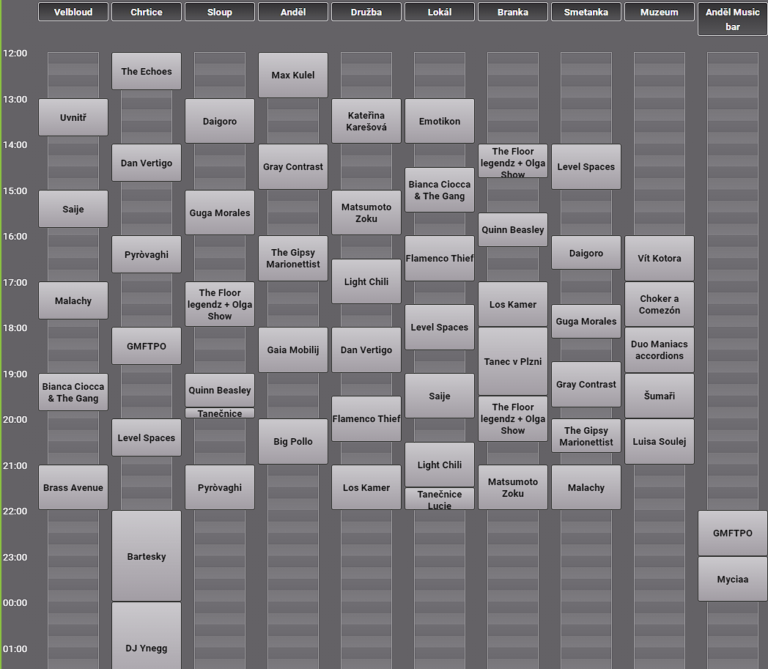Open the Šumaři performance
The width and height of the screenshot is (768, 669).
click(x=659, y=396)
